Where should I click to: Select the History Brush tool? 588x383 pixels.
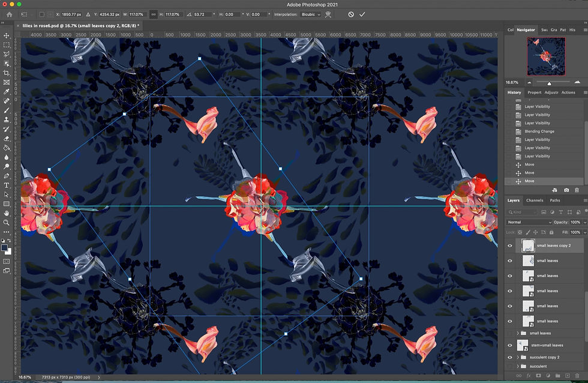click(x=7, y=130)
